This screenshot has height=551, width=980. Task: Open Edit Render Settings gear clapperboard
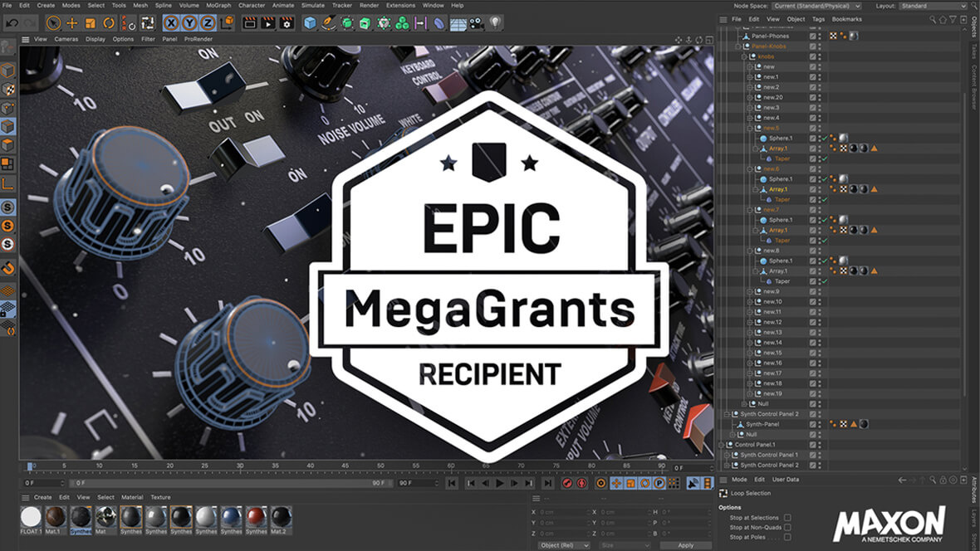coord(287,23)
